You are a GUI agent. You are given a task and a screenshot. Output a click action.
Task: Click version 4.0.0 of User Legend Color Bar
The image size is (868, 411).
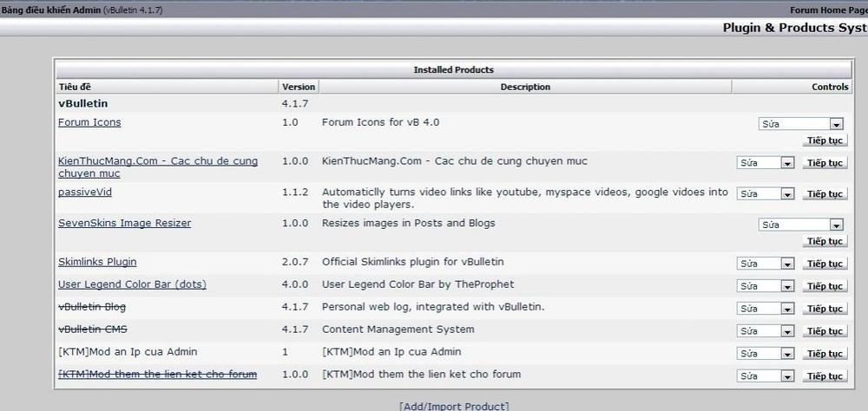click(x=296, y=284)
